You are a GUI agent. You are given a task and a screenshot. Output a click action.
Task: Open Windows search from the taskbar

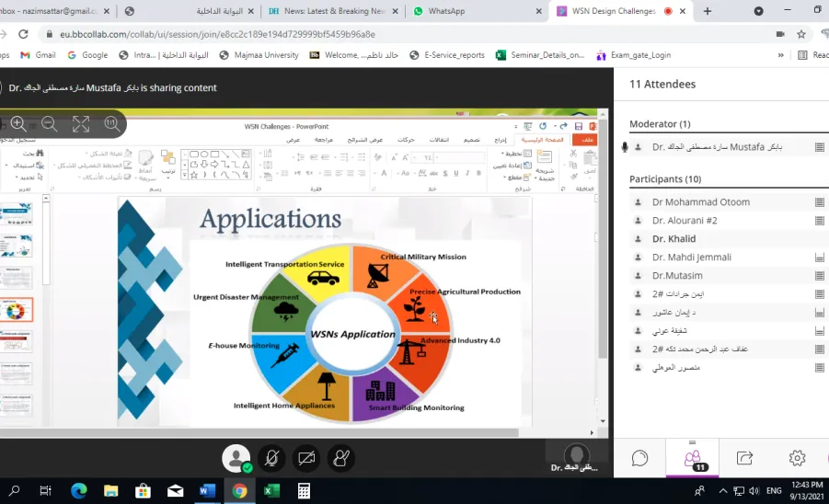[x=15, y=491]
